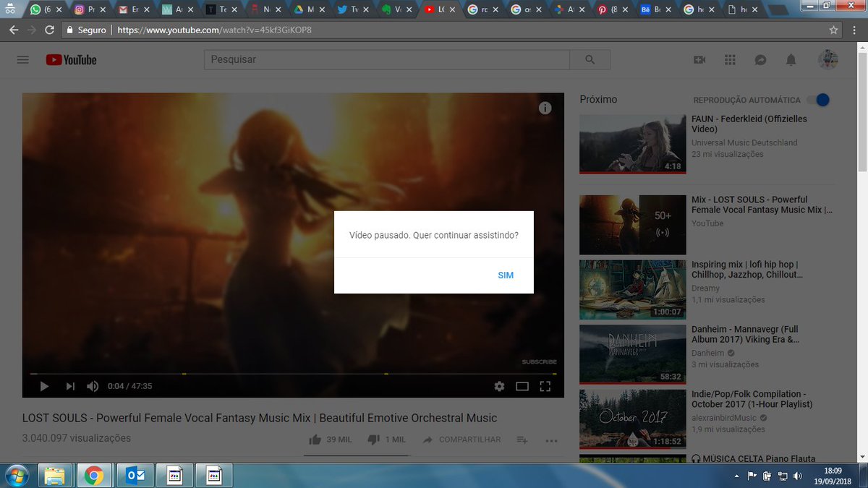Open Outlook from the taskbar
This screenshot has width=868, height=488.
point(135,476)
